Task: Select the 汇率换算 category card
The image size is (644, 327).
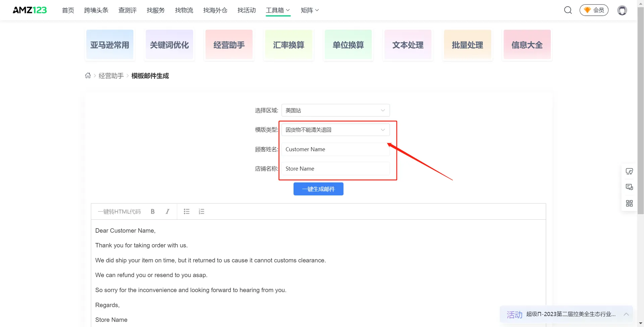Action: [288, 45]
